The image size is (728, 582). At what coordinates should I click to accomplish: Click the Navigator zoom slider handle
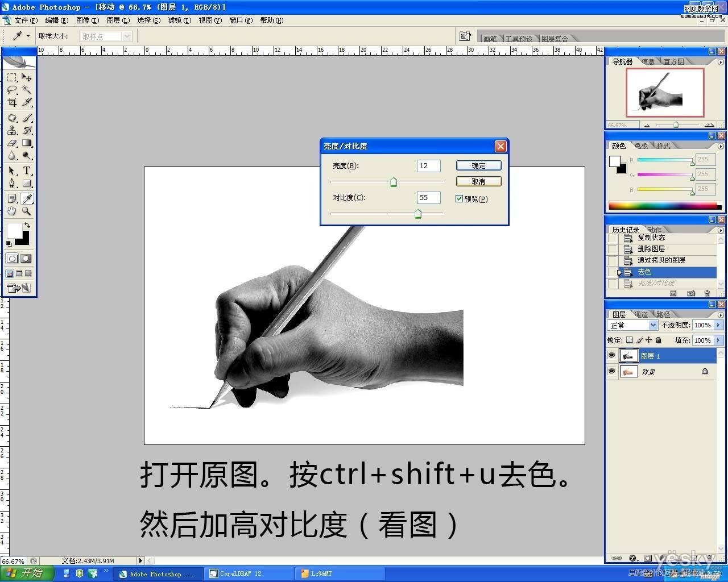click(x=676, y=124)
